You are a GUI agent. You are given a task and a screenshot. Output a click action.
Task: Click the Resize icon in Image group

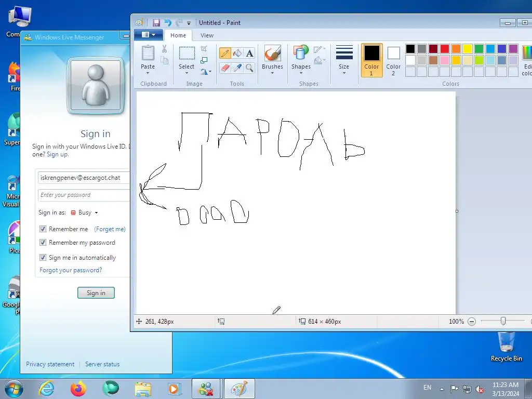204,60
